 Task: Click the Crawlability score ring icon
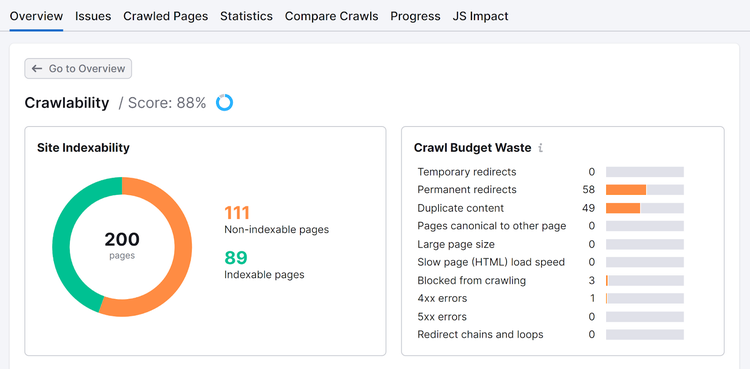coord(224,102)
